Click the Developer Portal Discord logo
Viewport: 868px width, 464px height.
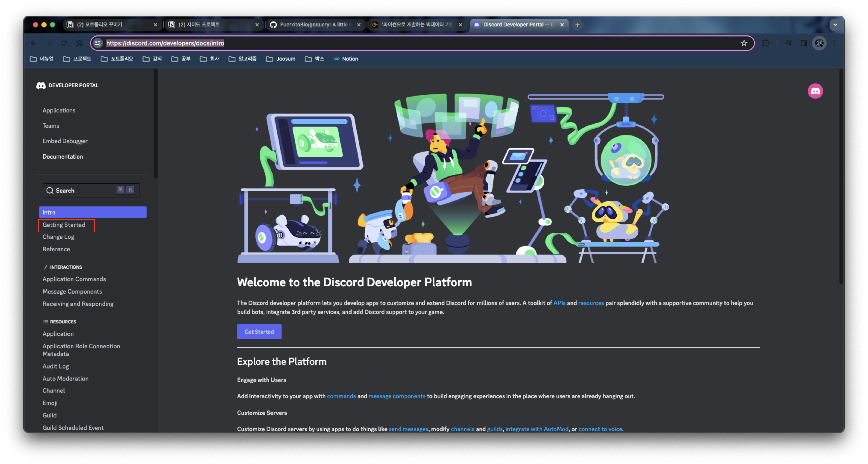[x=41, y=86]
